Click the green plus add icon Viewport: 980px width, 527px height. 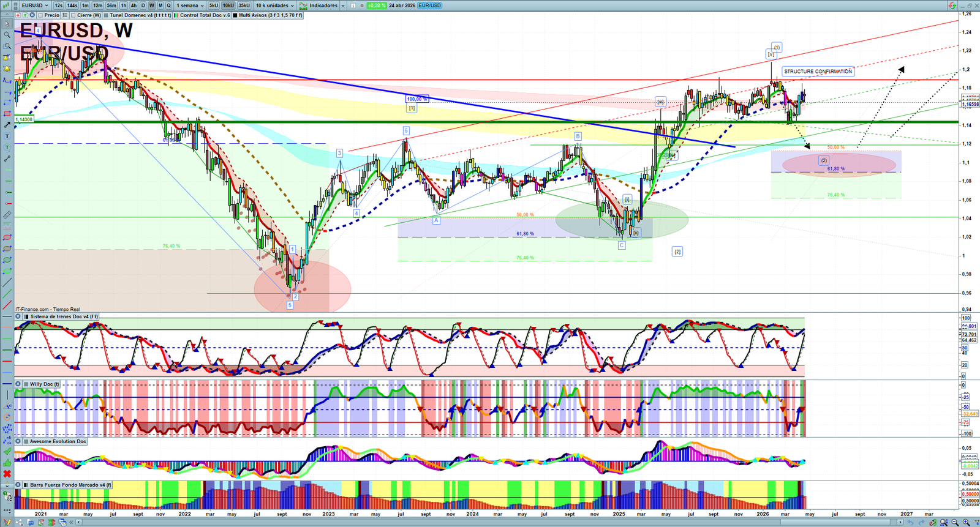click(24, 15)
